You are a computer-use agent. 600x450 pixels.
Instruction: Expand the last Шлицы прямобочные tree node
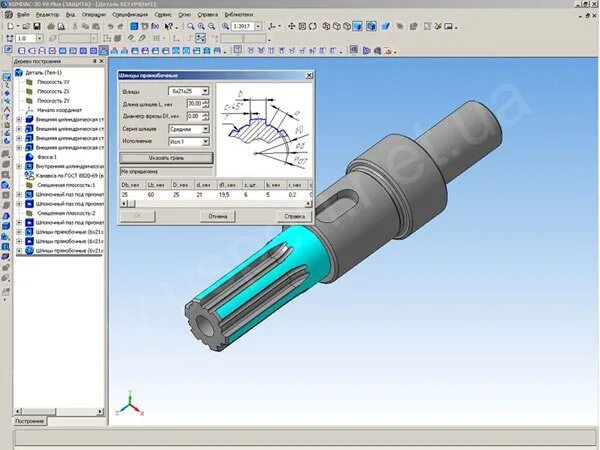click(19, 251)
